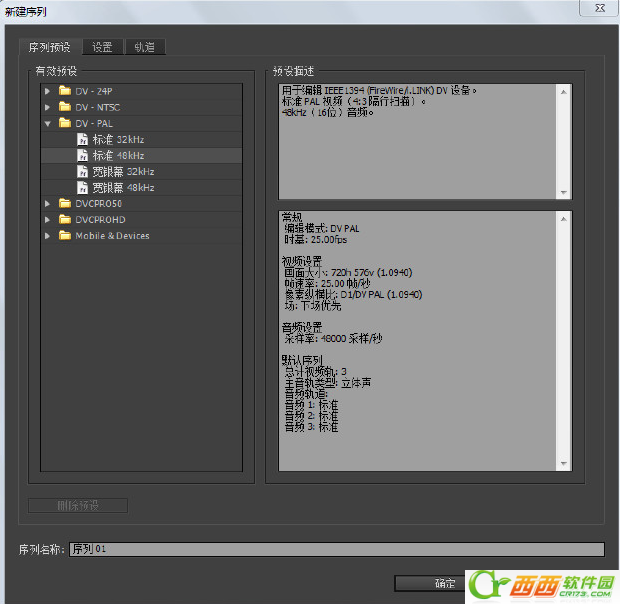
Task: Collapse the DV - PAL preset group
Action: [x=48, y=124]
